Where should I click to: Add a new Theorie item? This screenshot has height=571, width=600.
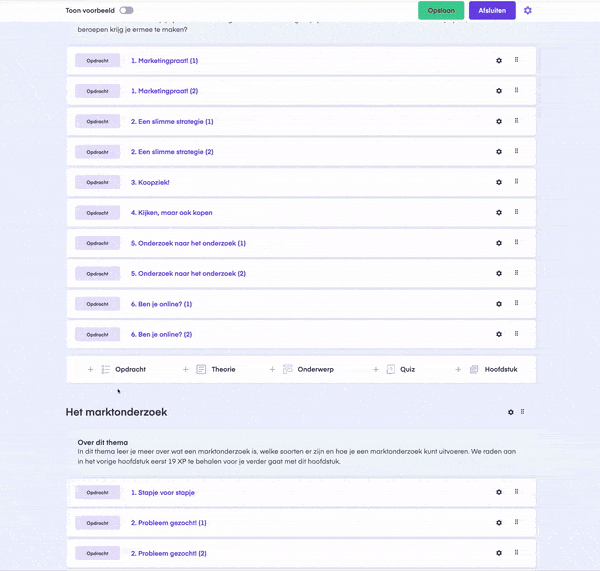(209, 369)
